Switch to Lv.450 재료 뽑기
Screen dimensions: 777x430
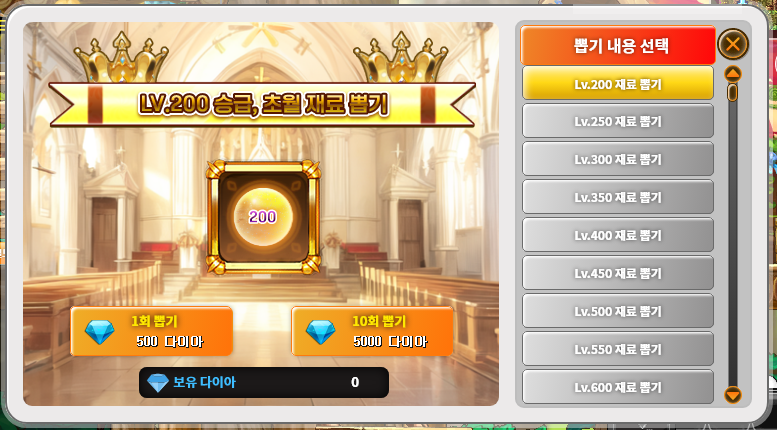(618, 272)
